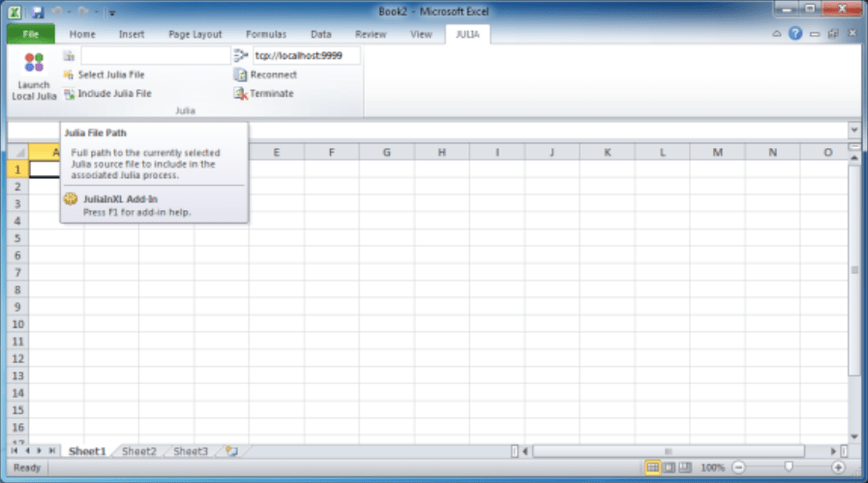Save the workbook using the Quick Access icon
Image resolution: width=868 pixels, height=483 pixels.
(37, 12)
